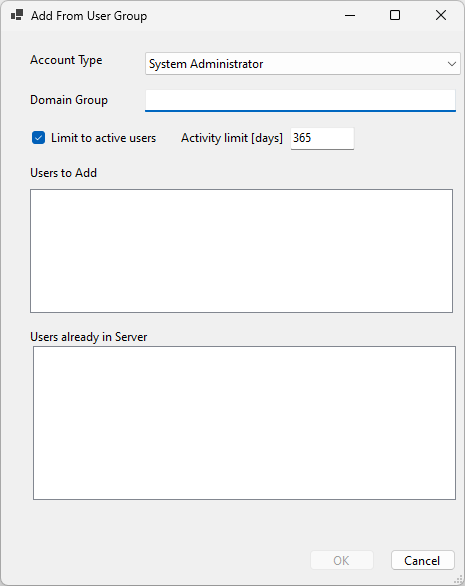Click the application icon in title bar
The width and height of the screenshot is (465, 586).
pyautogui.click(x=17, y=15)
